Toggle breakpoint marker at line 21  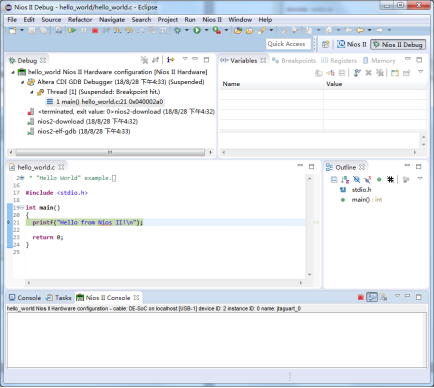point(9,222)
